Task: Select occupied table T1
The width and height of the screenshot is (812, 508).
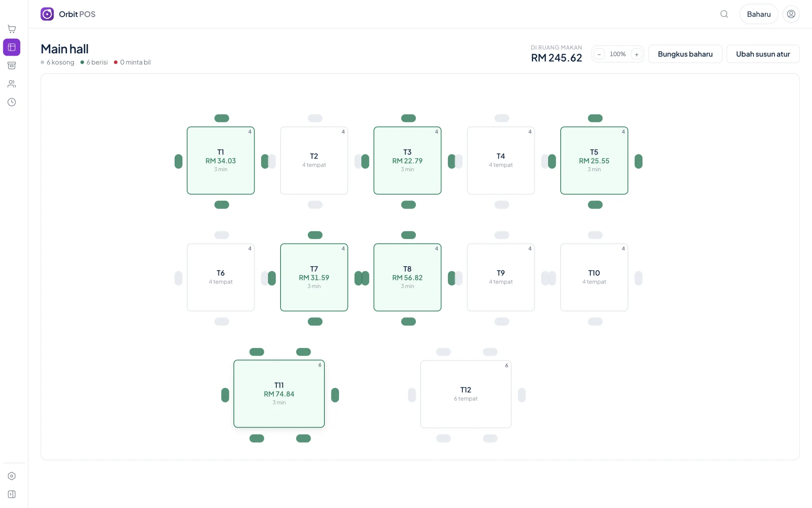Action: (x=220, y=161)
